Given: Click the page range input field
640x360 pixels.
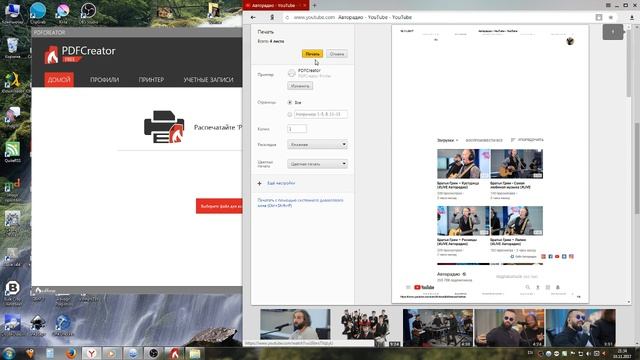Looking at the screenshot, I should pyautogui.click(x=321, y=114).
